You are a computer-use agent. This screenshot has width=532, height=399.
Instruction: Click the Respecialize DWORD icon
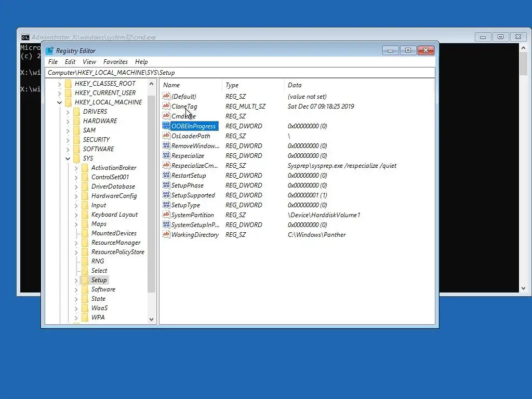tap(166, 155)
